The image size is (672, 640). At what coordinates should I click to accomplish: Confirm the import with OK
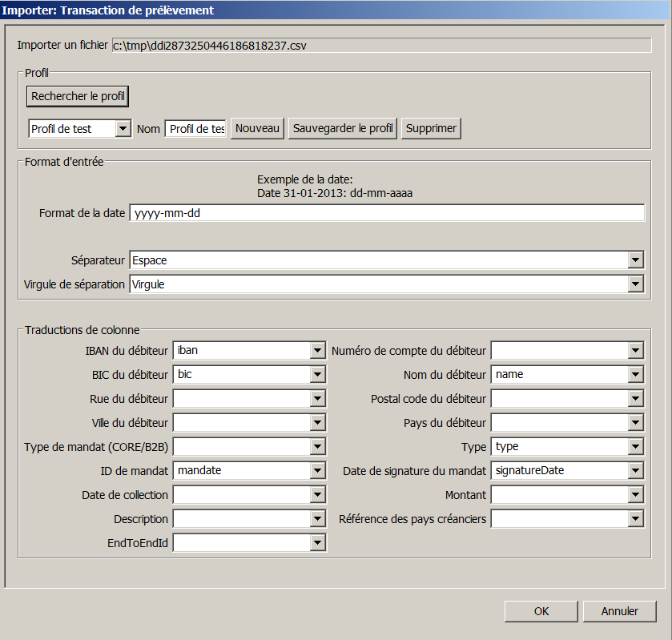coord(541,611)
